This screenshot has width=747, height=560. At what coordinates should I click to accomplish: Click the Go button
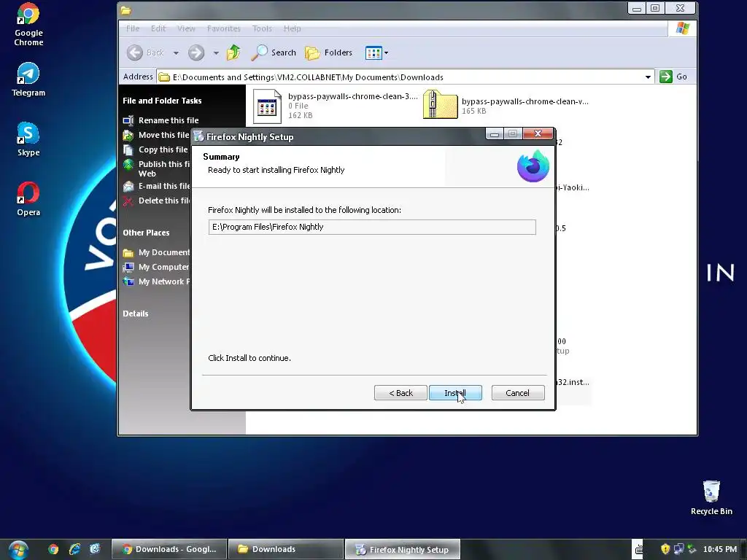[x=673, y=77]
